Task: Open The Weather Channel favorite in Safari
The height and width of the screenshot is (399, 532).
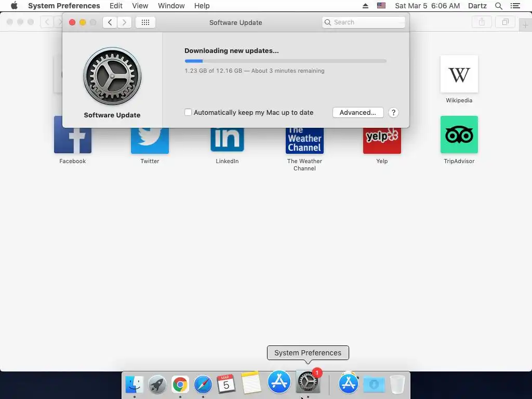Action: point(304,149)
